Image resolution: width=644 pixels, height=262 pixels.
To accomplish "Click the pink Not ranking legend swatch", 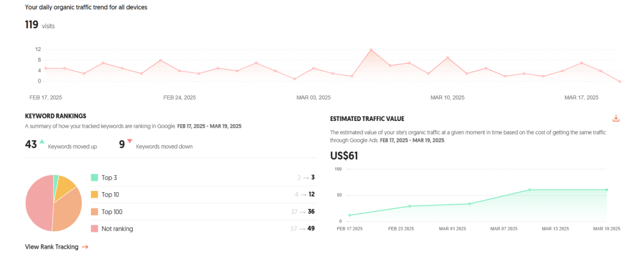I will click(94, 229).
